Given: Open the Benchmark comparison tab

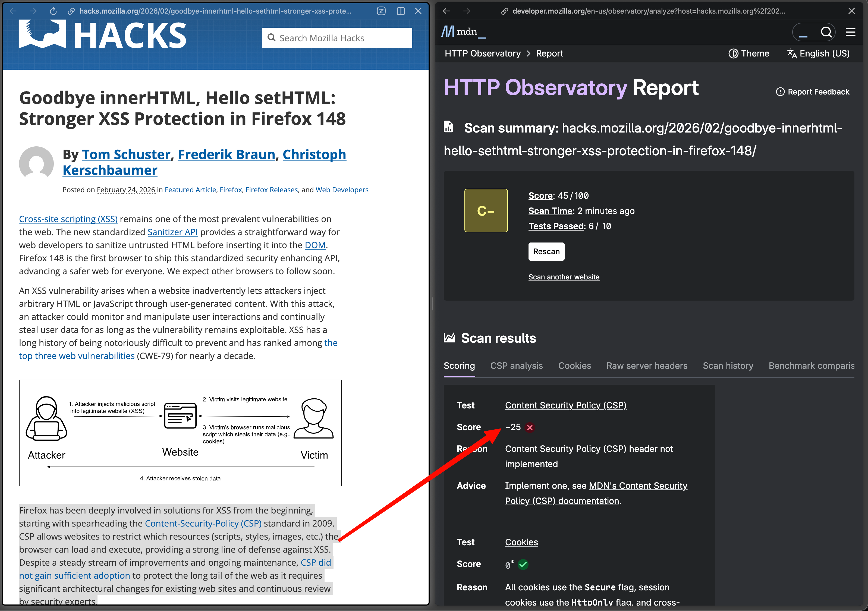Looking at the screenshot, I should [811, 366].
